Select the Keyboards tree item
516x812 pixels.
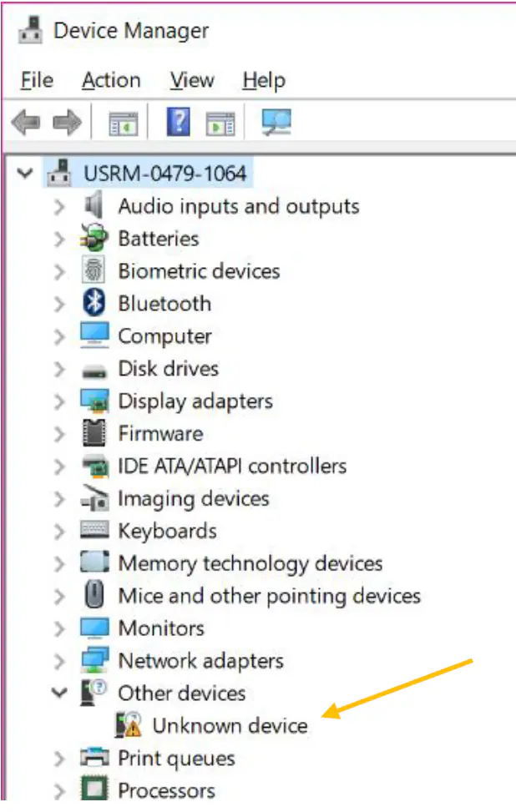tap(167, 532)
